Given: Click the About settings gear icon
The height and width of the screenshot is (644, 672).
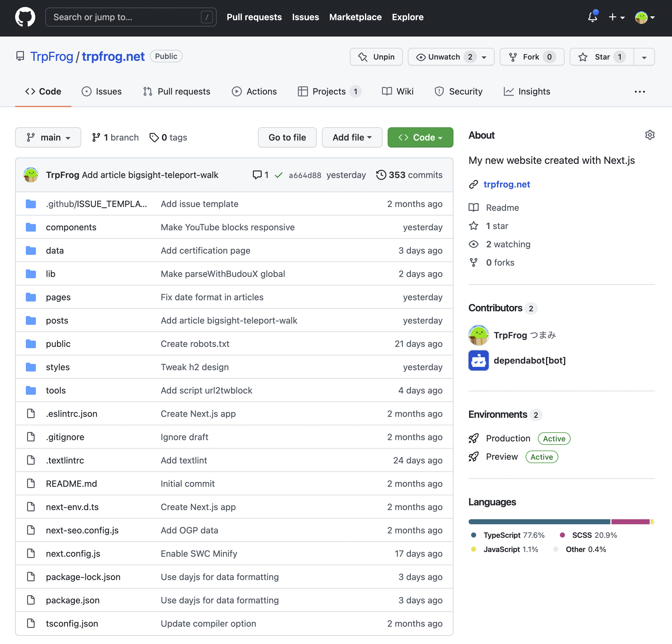Looking at the screenshot, I should pyautogui.click(x=649, y=135).
